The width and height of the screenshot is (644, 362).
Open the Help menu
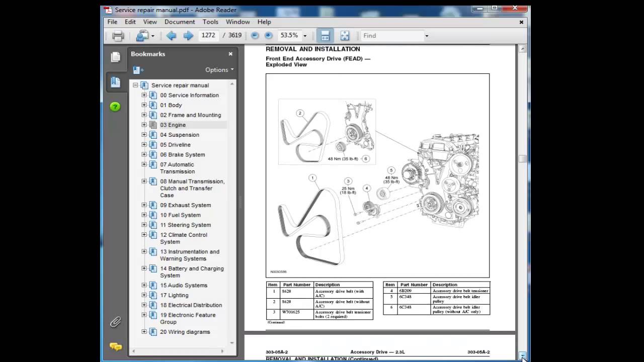coord(264,22)
